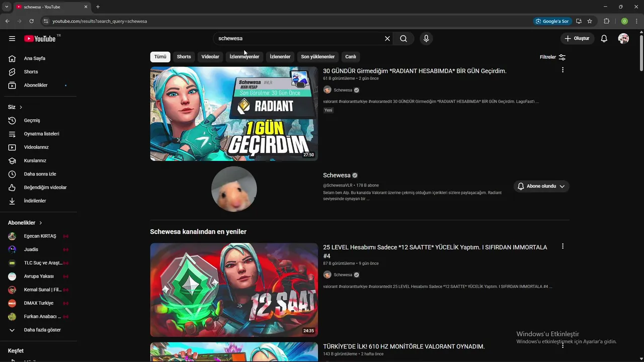Screen dimensions: 644x362
Task: Open the RADIANT 1 GÜN GEÇİRDİM thumbnail
Action: click(234, 114)
